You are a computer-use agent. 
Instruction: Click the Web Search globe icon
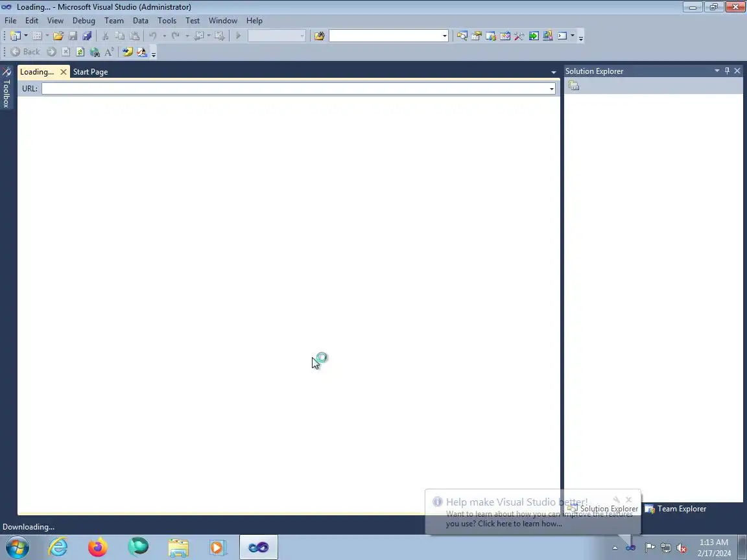click(95, 52)
